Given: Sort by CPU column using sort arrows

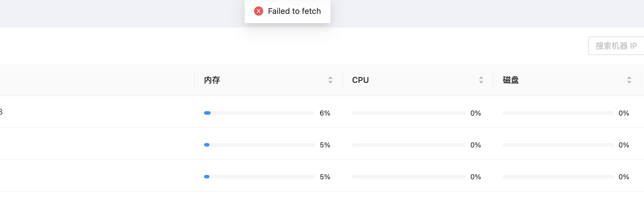Looking at the screenshot, I should click(x=481, y=80).
